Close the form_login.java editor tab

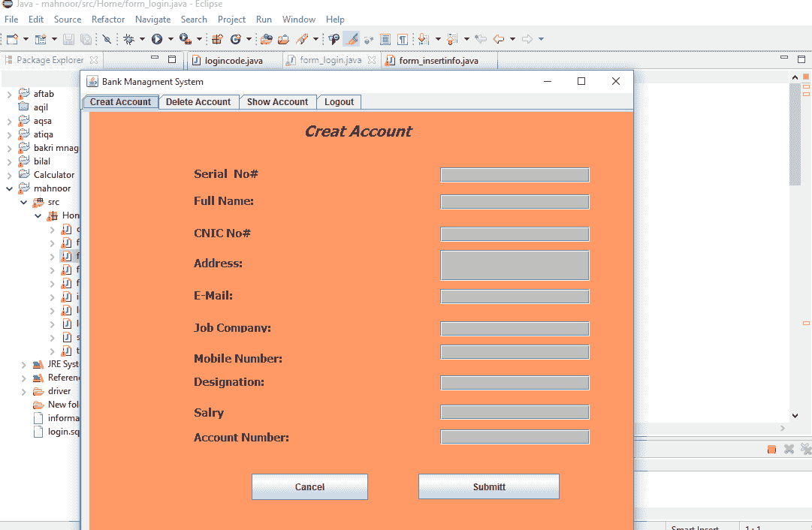click(371, 60)
